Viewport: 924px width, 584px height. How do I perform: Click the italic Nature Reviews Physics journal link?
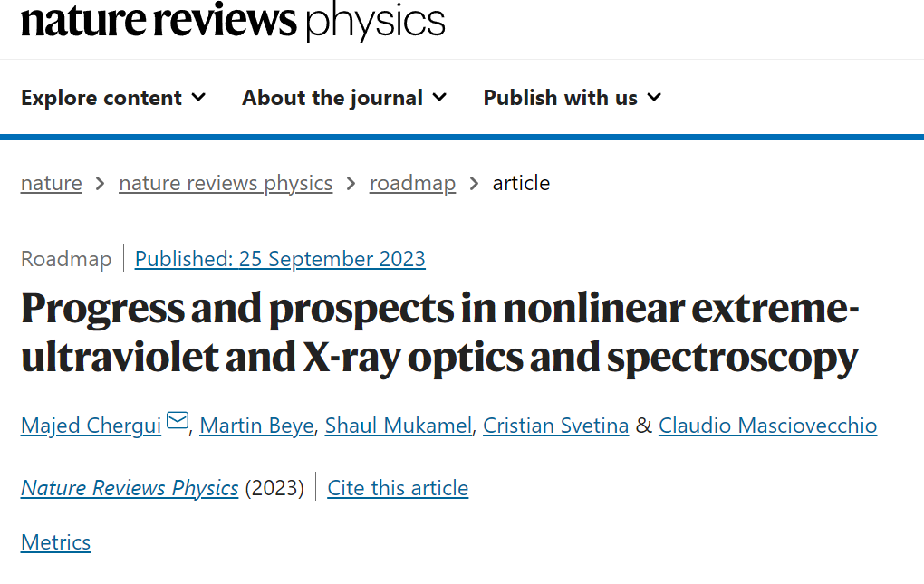pos(130,488)
